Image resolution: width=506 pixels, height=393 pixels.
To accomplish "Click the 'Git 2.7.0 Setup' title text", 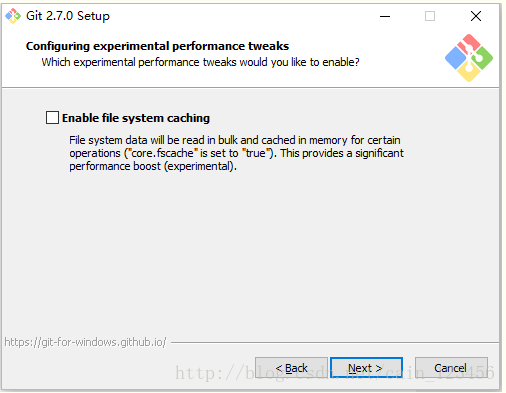I will [x=68, y=16].
